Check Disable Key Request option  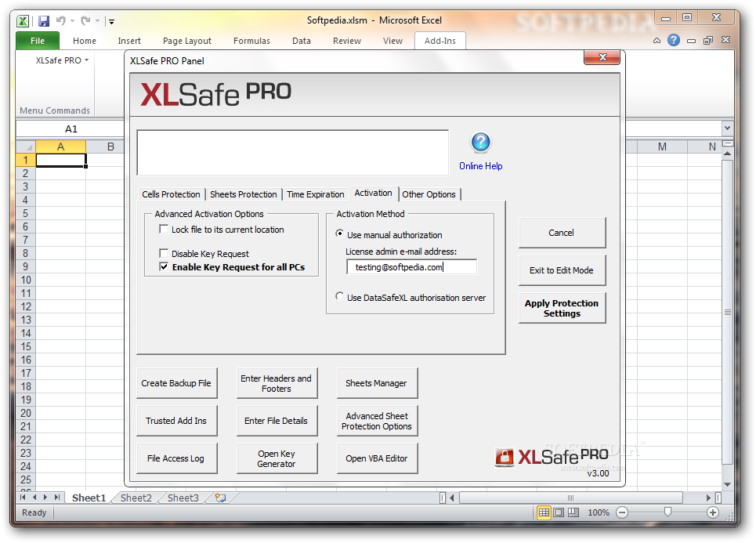pyautogui.click(x=164, y=253)
